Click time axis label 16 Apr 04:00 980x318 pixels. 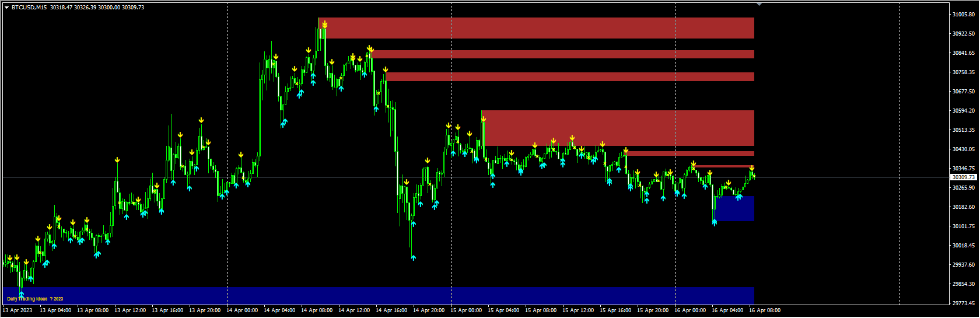(x=727, y=310)
